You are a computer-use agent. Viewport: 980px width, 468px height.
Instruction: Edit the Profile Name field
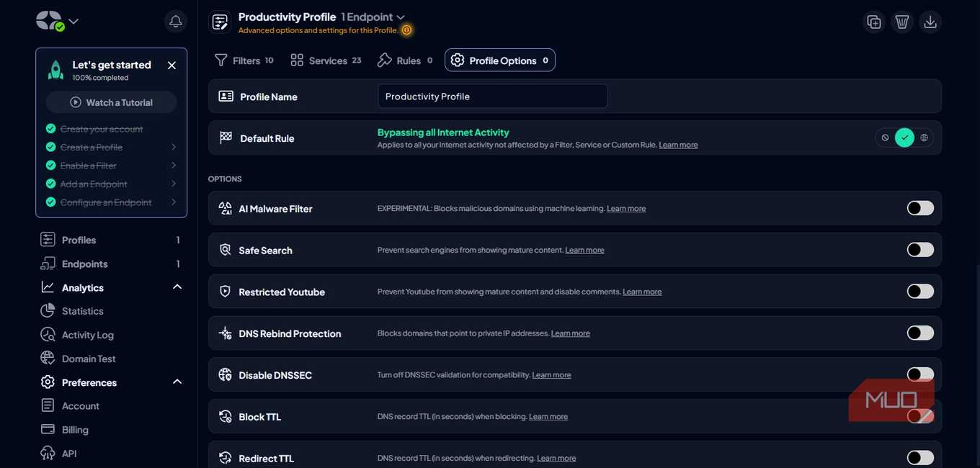pos(493,96)
